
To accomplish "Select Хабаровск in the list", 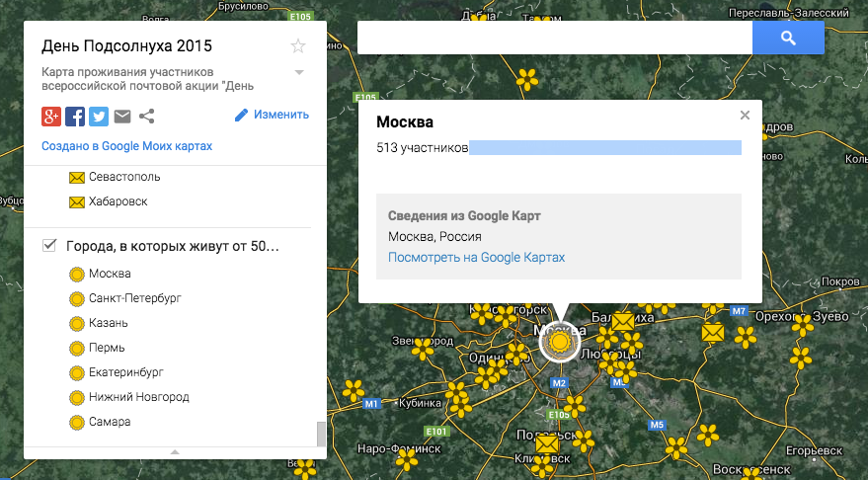I will point(118,201).
